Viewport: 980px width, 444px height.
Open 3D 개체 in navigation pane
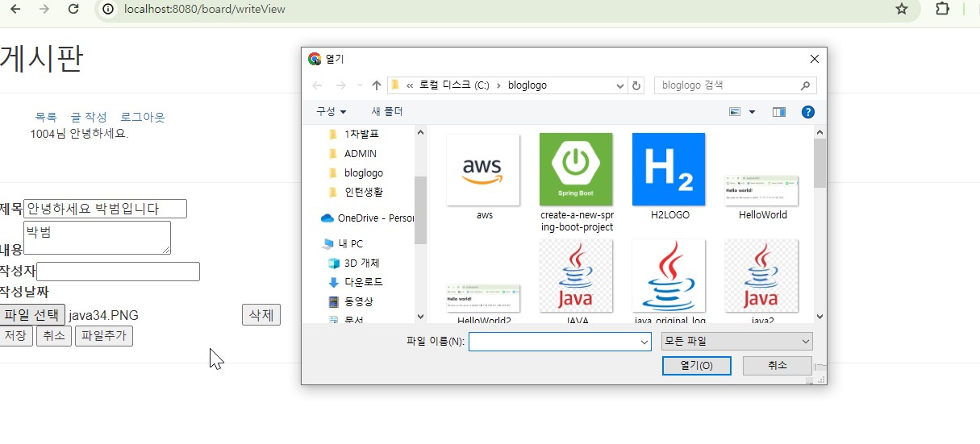tap(353, 263)
